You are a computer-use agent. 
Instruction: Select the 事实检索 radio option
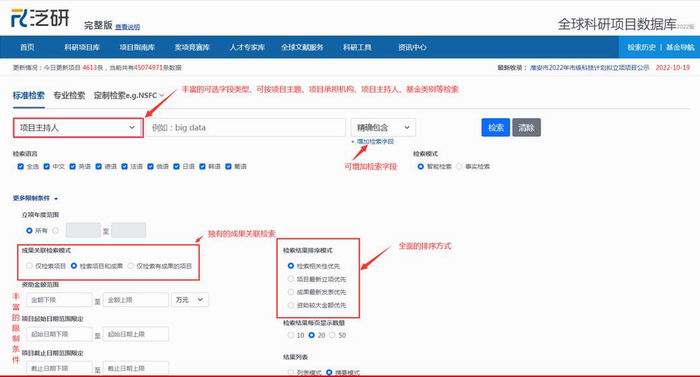pos(459,166)
